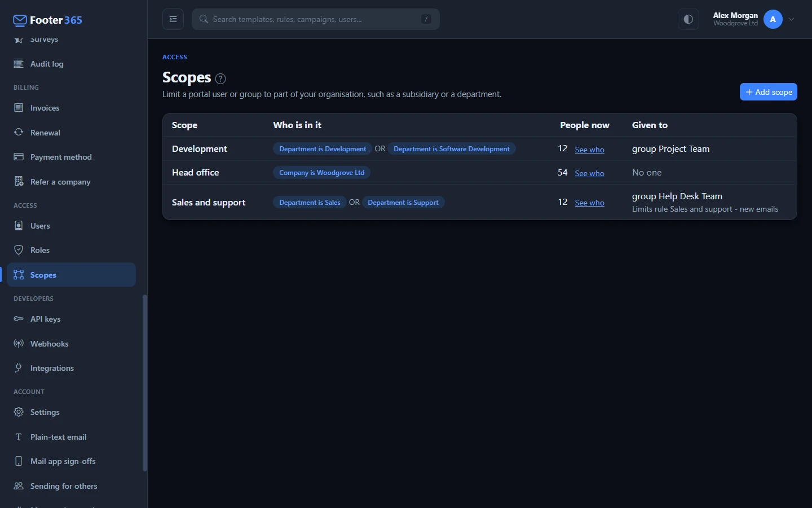Select the Department is Development tag

point(323,149)
